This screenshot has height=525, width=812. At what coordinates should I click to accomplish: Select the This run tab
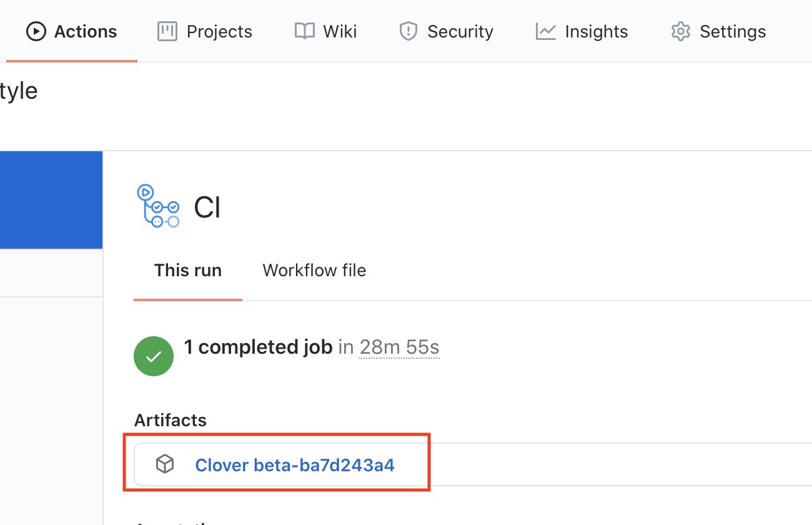tap(188, 270)
